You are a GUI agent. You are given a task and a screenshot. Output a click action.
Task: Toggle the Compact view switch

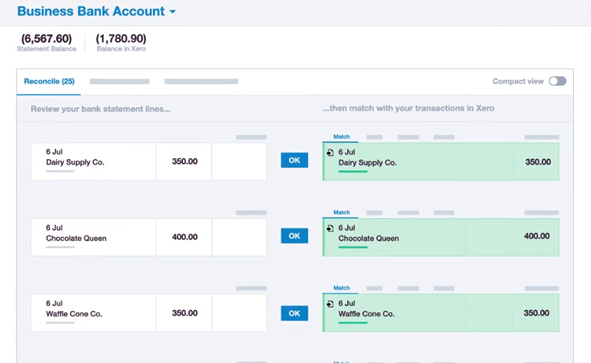coord(557,81)
